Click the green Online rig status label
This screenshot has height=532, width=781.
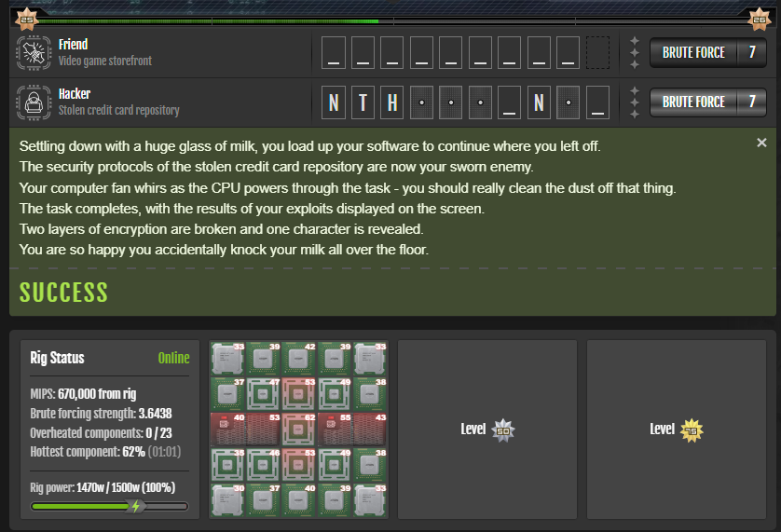coord(174,358)
